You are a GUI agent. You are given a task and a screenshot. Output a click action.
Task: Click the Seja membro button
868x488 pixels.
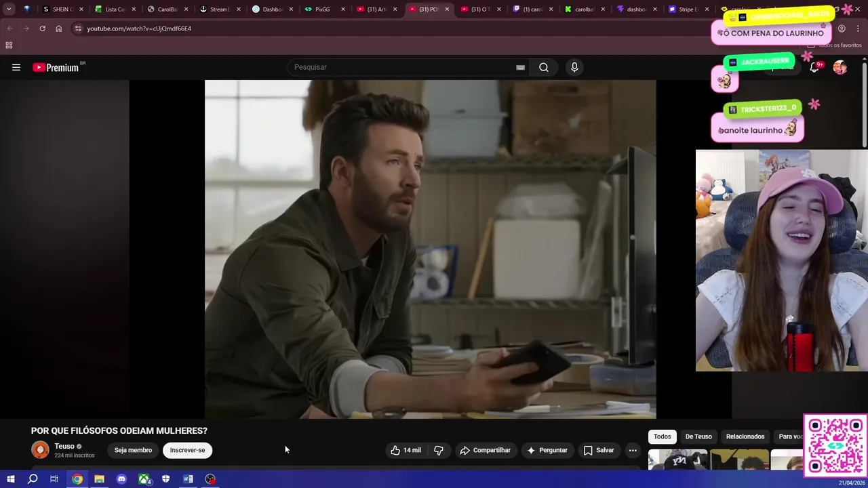pyautogui.click(x=133, y=450)
